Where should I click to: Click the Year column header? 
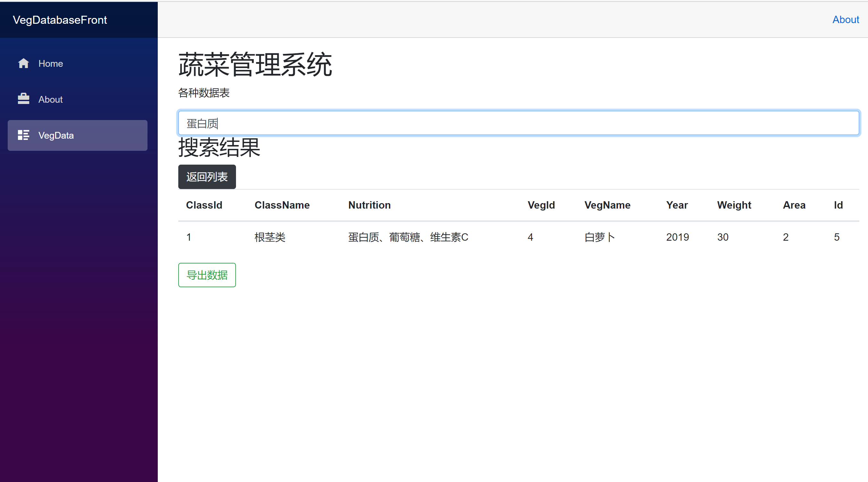coord(677,205)
